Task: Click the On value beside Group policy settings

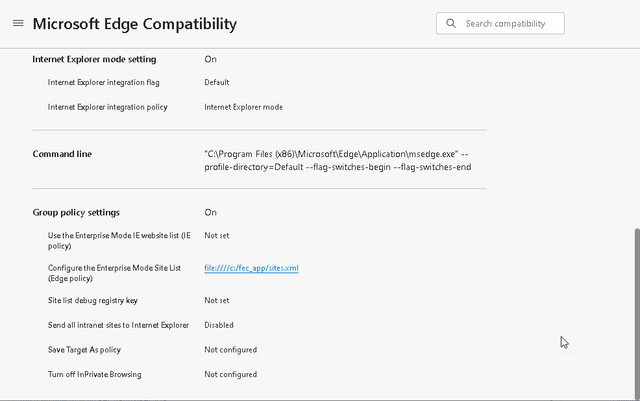Action: tap(211, 213)
